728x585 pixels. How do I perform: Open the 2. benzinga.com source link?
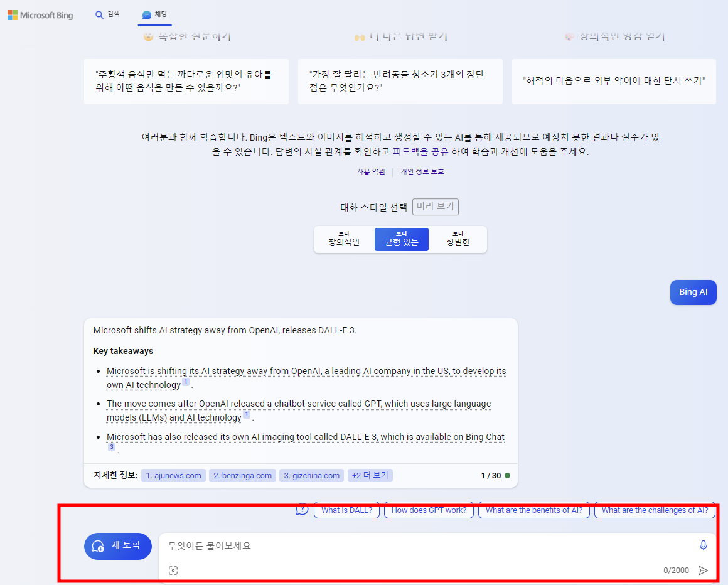(242, 475)
